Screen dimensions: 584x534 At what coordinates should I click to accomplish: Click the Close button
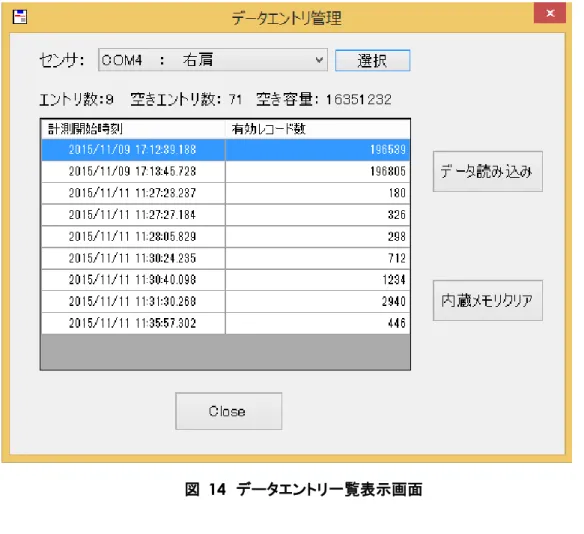pyautogui.click(x=229, y=411)
